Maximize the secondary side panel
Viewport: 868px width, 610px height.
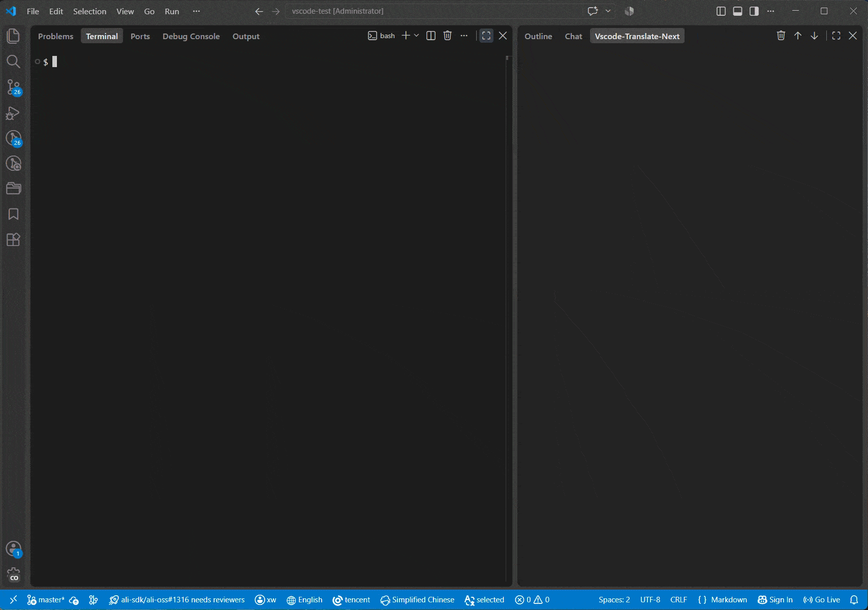coord(836,36)
